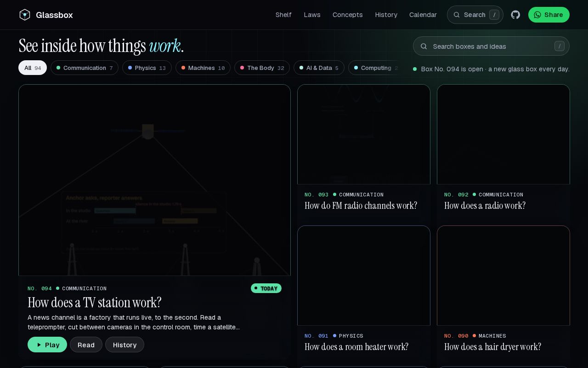This screenshot has height=368, width=588.
Task: Open History in the top navigation
Action: pos(386,15)
